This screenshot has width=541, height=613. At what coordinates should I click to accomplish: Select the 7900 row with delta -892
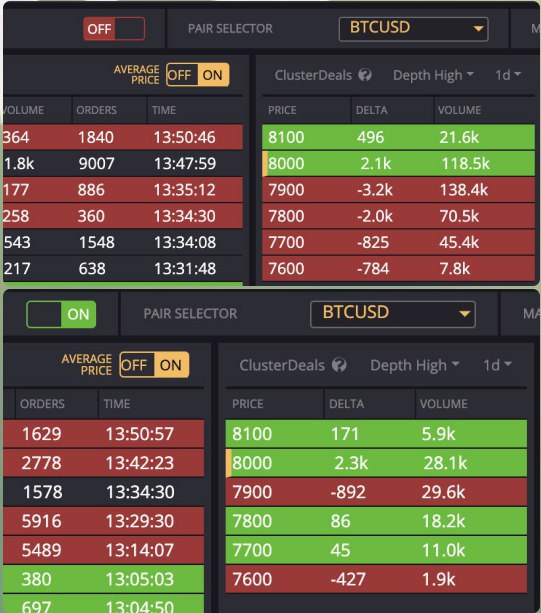click(376, 491)
